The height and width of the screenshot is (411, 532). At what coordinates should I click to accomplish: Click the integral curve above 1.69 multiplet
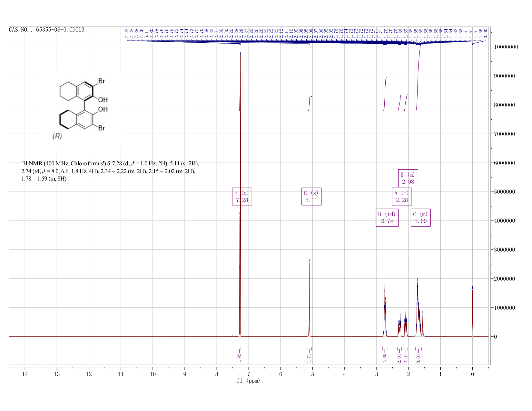coord(418,77)
